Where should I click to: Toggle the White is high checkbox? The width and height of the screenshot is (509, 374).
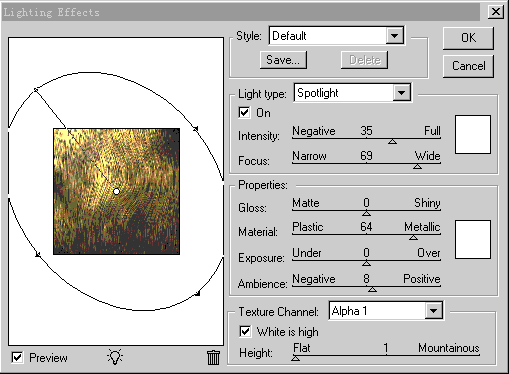tap(245, 331)
